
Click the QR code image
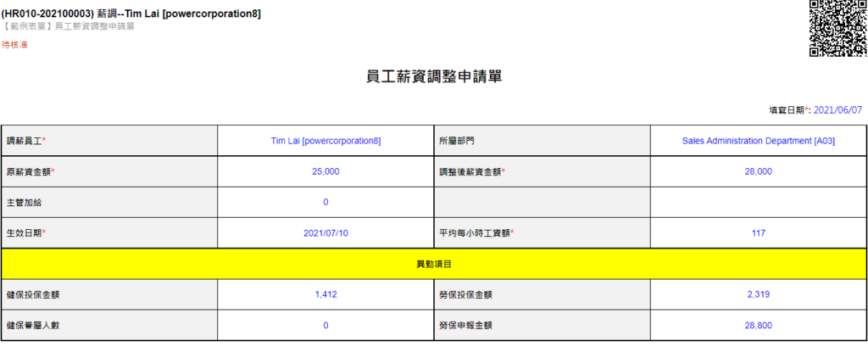[x=837, y=28]
